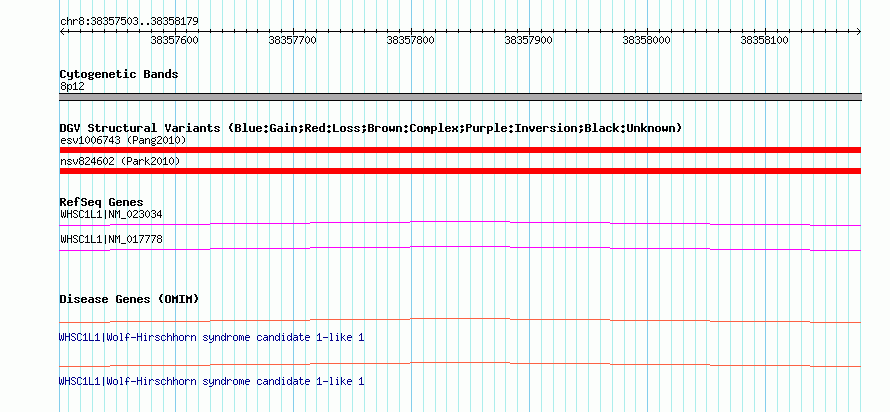Click the 38358000 ruler tick label
The image size is (890, 412).
point(646,40)
